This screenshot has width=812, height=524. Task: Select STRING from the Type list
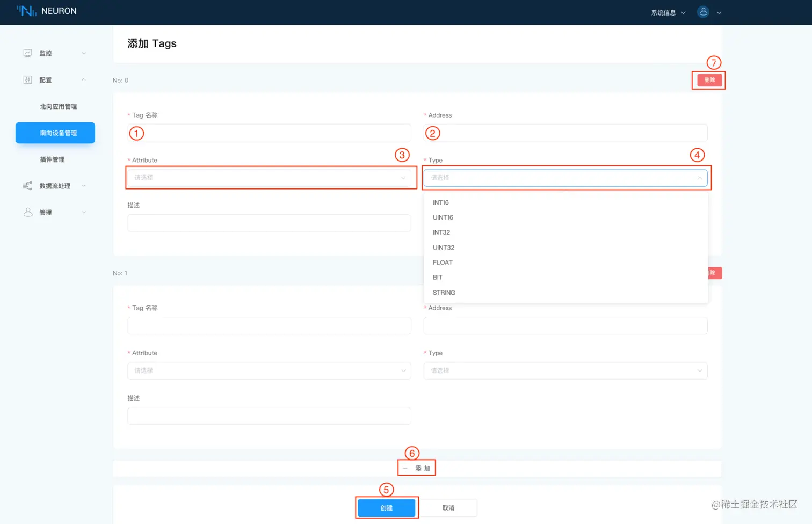pos(565,293)
